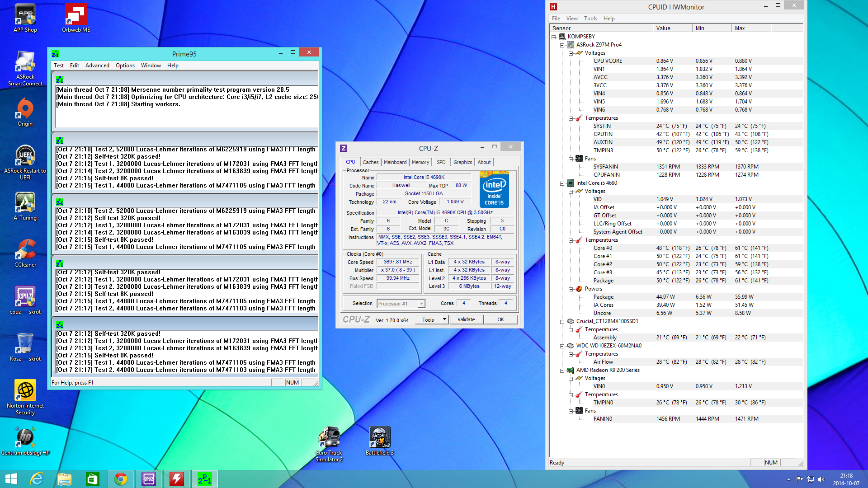Click the Intel Core i5 logo
Image resolution: width=868 pixels, height=488 pixels.
494,189
